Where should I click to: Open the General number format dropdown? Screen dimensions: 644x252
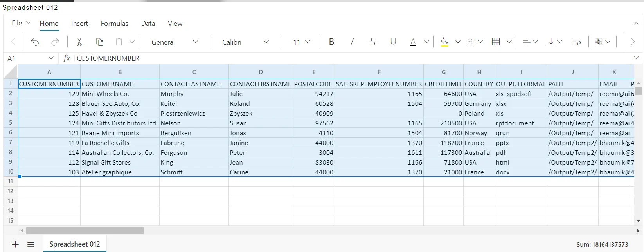(175, 42)
